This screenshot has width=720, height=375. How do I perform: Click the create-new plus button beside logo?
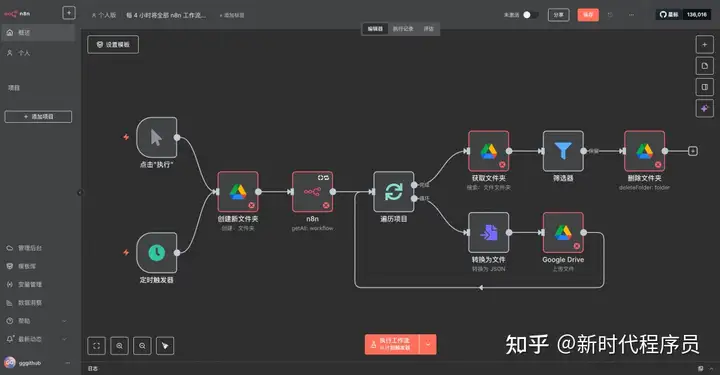69,13
